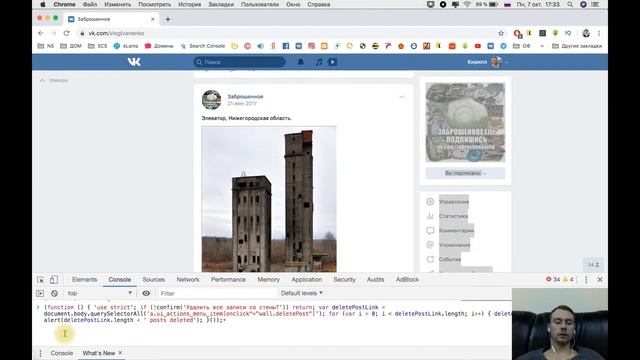
Task: Open AdBlock tab in DevTools
Action: (407, 280)
